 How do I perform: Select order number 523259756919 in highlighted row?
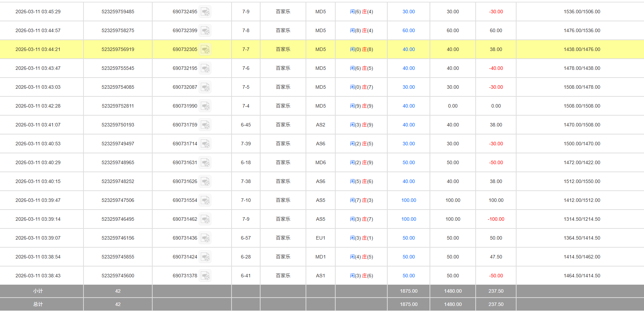[x=118, y=50]
